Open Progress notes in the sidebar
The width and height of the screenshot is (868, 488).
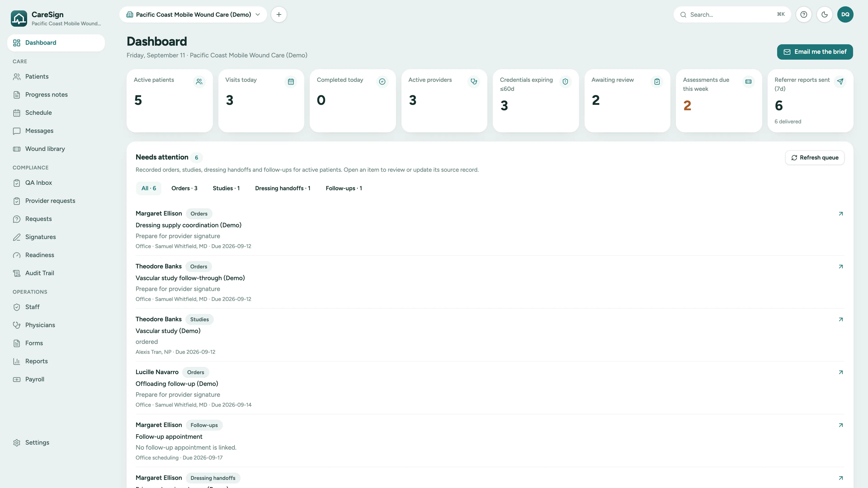point(56,95)
